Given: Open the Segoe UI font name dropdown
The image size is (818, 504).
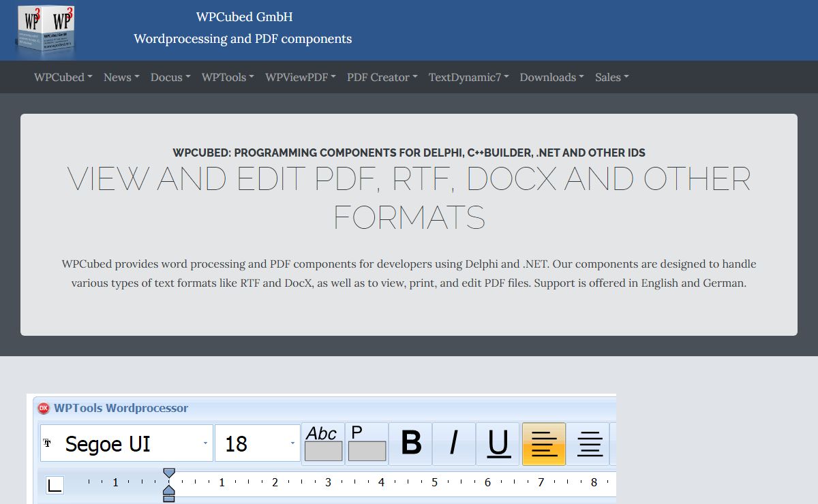Looking at the screenshot, I should (x=205, y=444).
